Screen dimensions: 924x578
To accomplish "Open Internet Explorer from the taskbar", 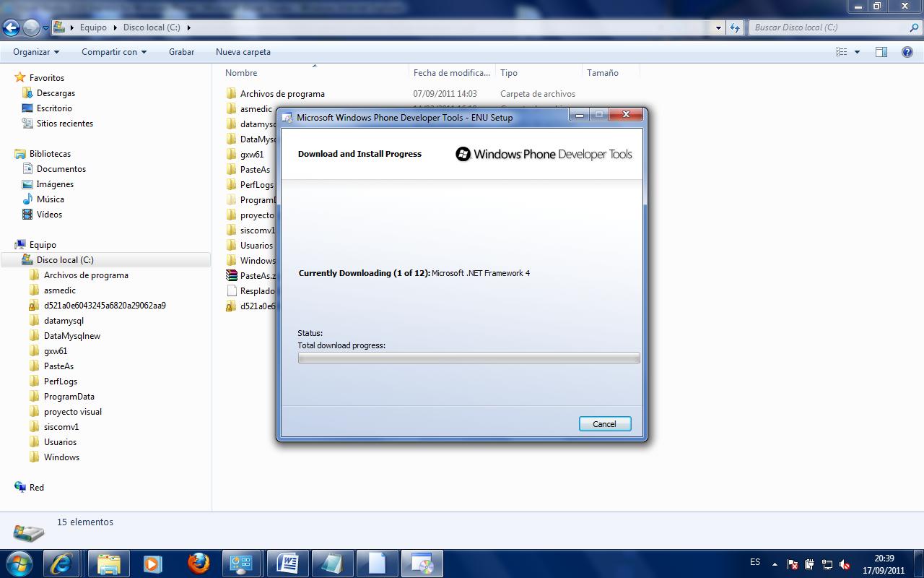I will [61, 564].
